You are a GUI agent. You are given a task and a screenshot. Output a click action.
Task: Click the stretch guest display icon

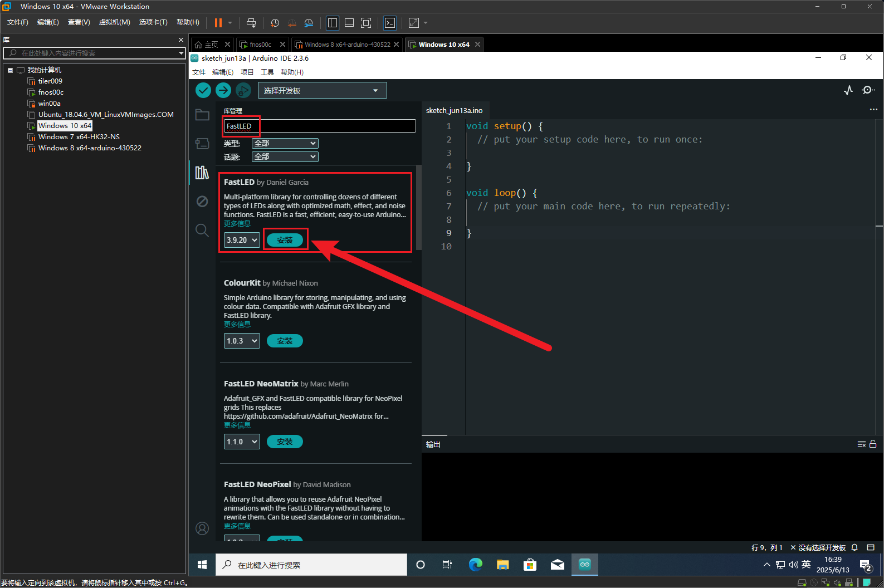coord(414,23)
